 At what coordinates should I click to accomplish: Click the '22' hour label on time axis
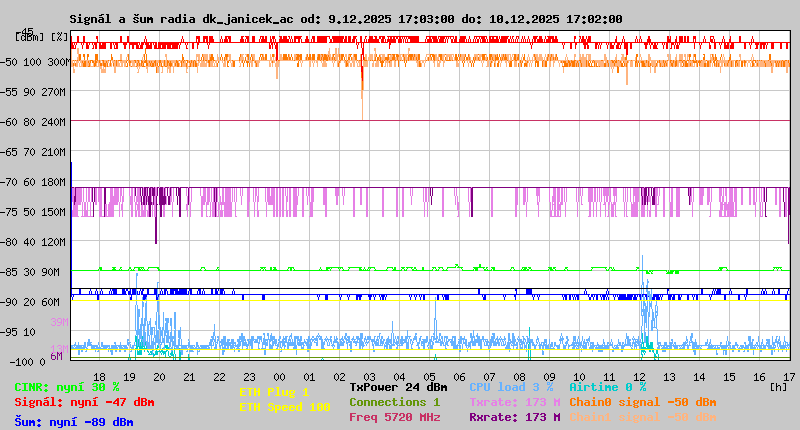[x=219, y=377]
